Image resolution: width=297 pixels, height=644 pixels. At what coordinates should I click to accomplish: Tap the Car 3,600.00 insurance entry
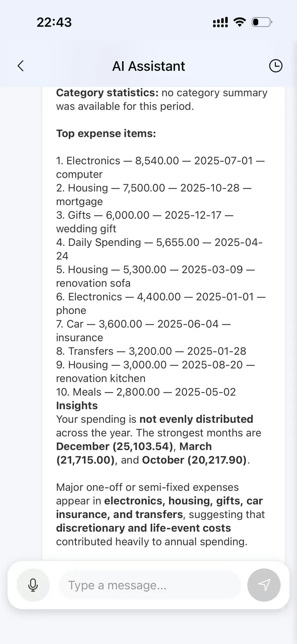coord(144,331)
